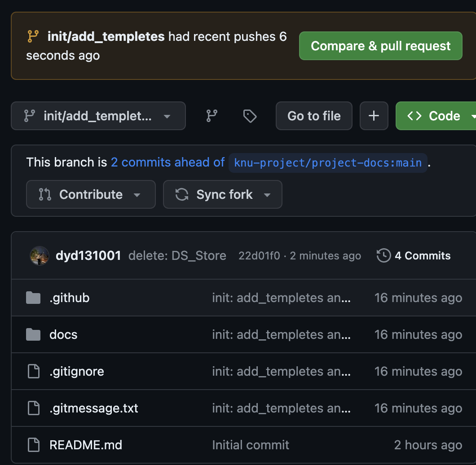476x465 pixels.
Task: Open the commit message on the .gitmessage.txt row
Action: tap(282, 408)
